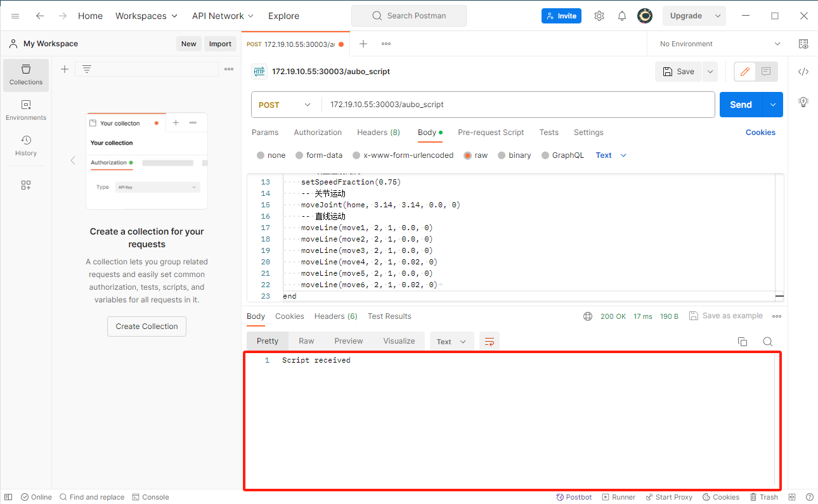Open the environment quick look icon
Image resolution: width=818 pixels, height=504 pixels.
(x=803, y=44)
